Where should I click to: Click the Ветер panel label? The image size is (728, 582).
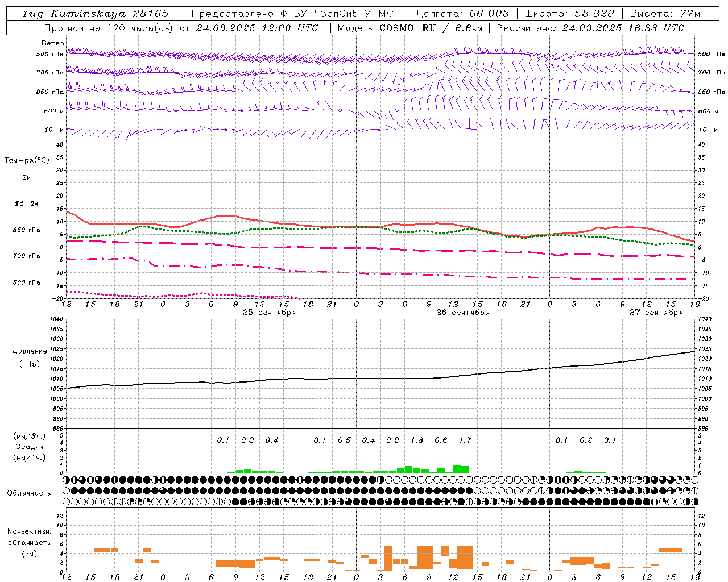52,43
